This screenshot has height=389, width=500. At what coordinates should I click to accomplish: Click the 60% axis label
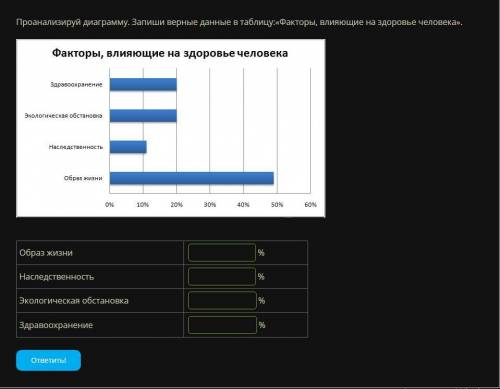point(310,205)
